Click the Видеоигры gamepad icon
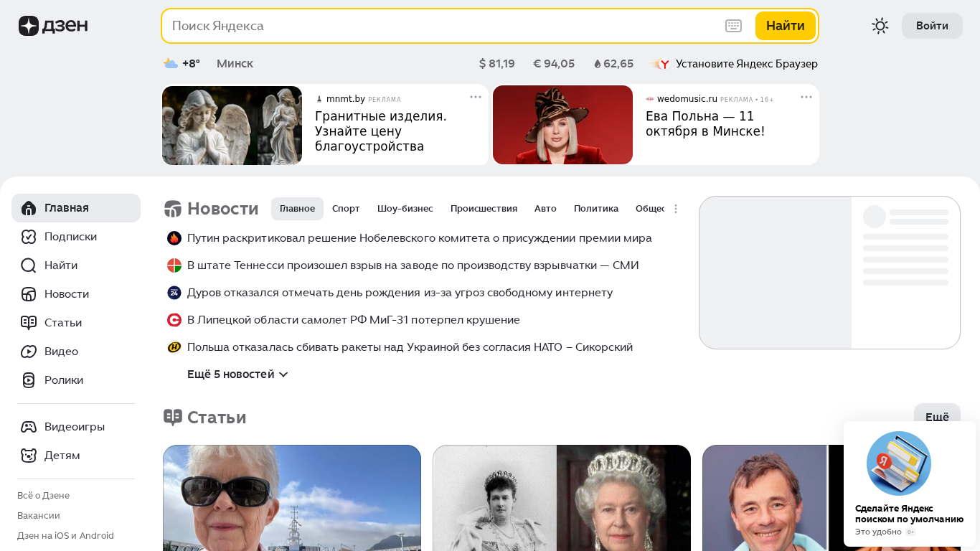This screenshot has height=551, width=980. pyautogui.click(x=29, y=427)
